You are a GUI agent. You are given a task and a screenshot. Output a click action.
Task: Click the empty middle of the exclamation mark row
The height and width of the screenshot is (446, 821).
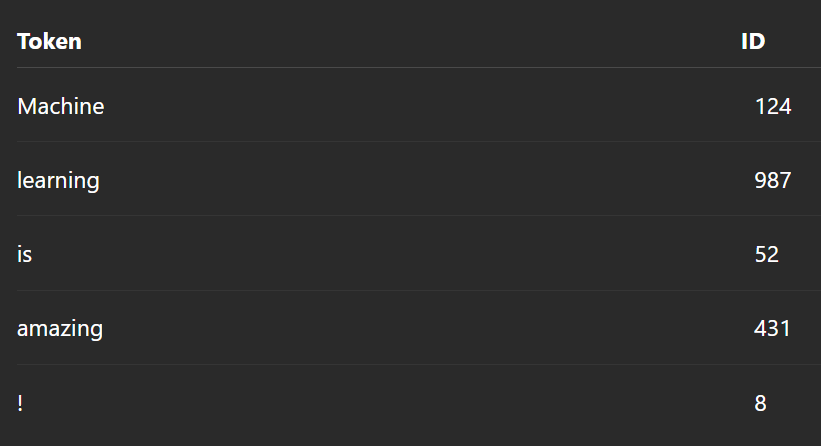(419, 403)
